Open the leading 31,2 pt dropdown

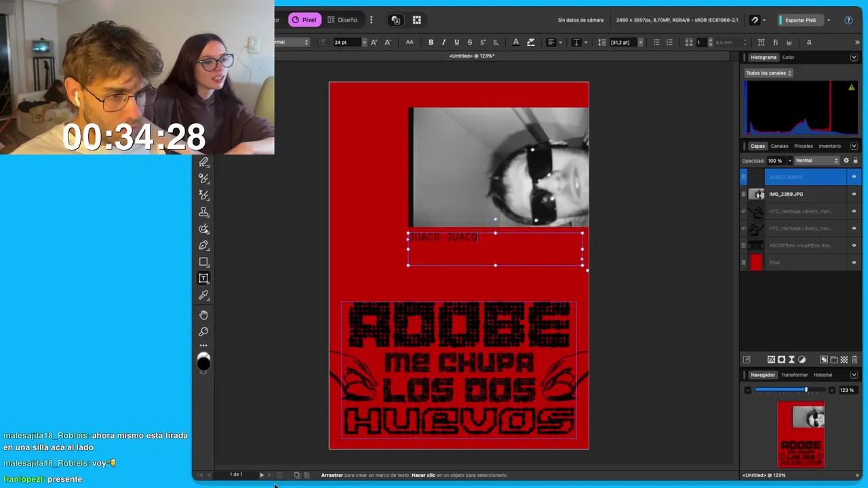tap(640, 42)
